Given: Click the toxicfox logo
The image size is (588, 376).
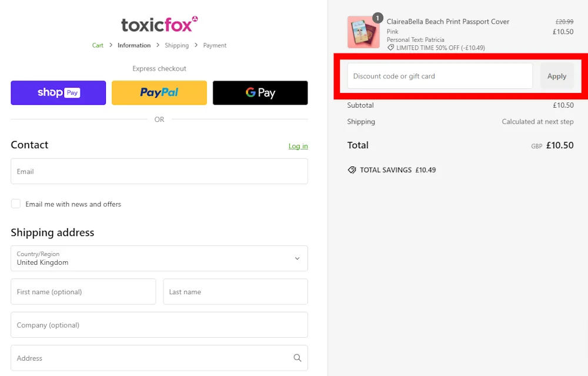Looking at the screenshot, I should [159, 24].
